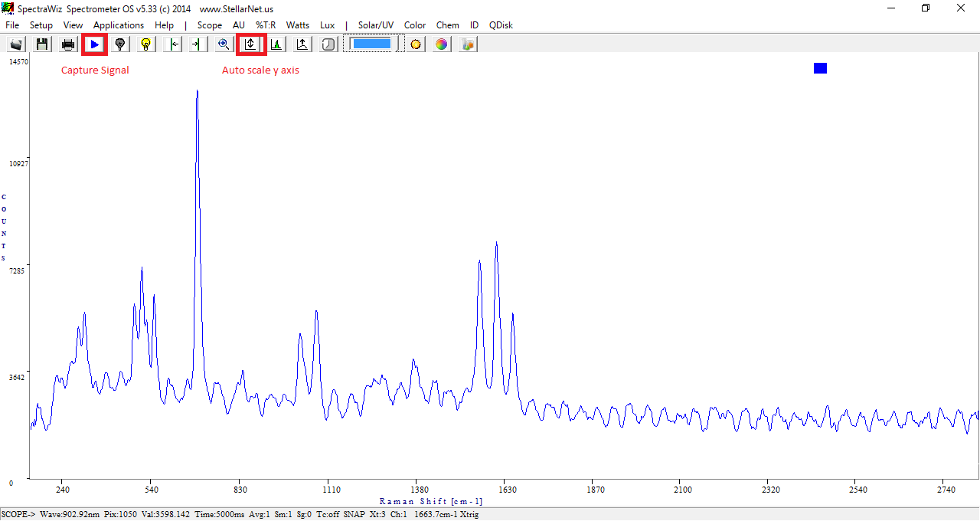
Task: Click the 14570 y-axis maximum value
Action: click(18, 62)
